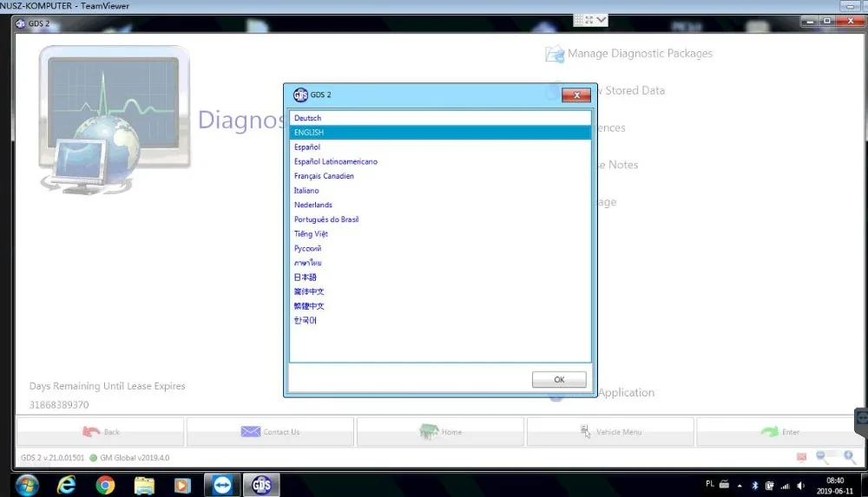Image resolution: width=868 pixels, height=497 pixels.
Task: Click Bluetooth tray icon
Action: click(754, 486)
